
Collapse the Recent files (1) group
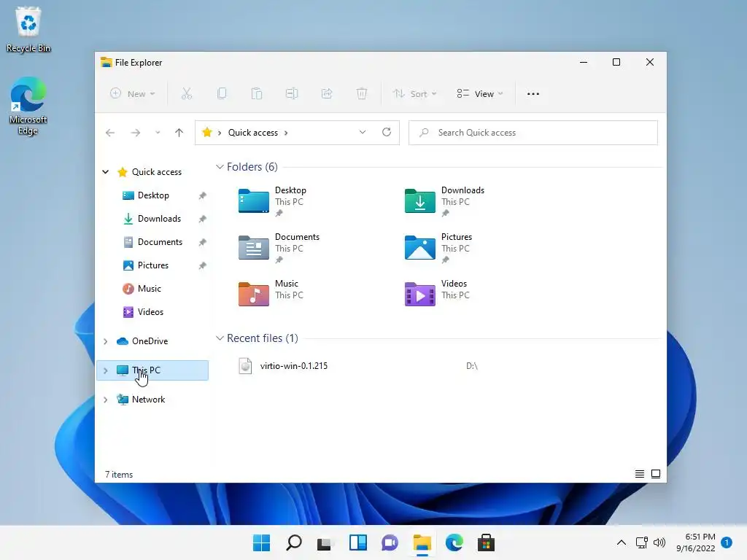click(x=220, y=338)
